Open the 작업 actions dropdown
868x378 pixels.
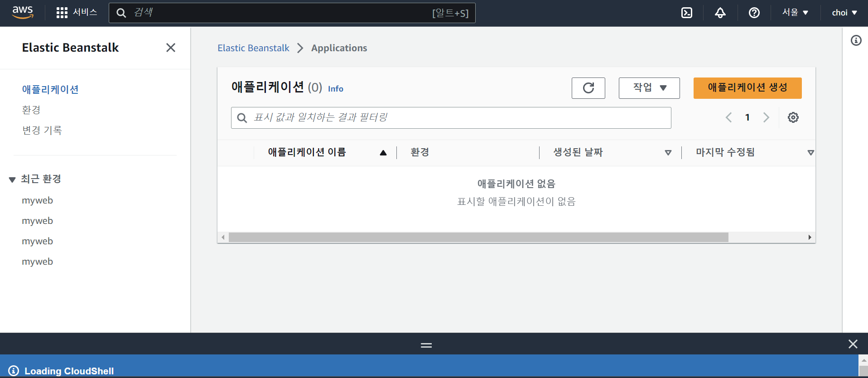pyautogui.click(x=649, y=88)
